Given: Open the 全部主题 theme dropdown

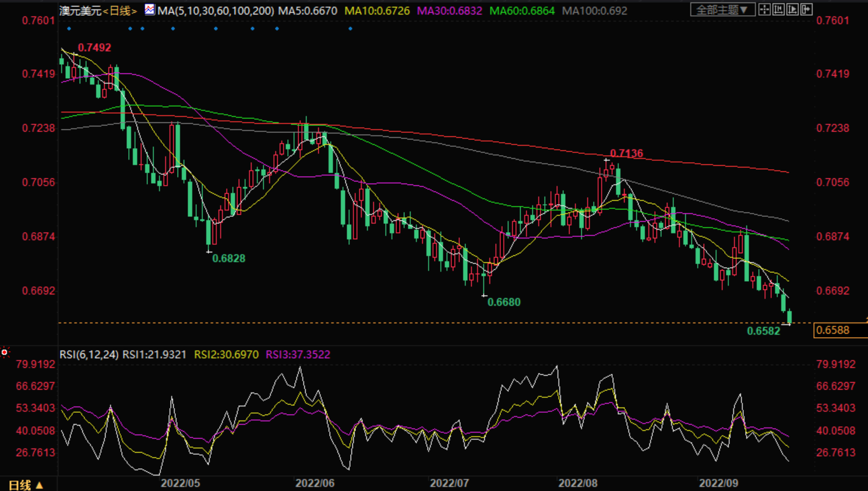Looking at the screenshot, I should point(722,9).
